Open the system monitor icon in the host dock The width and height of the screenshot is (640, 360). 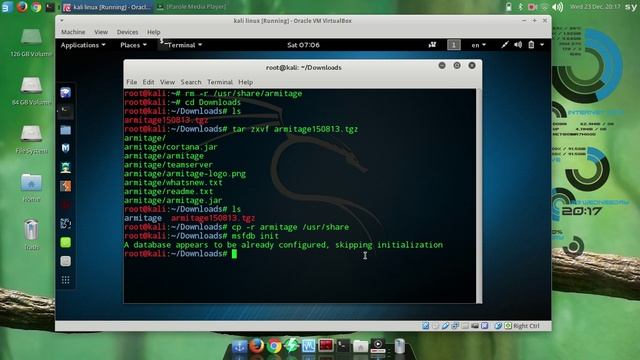(309, 346)
